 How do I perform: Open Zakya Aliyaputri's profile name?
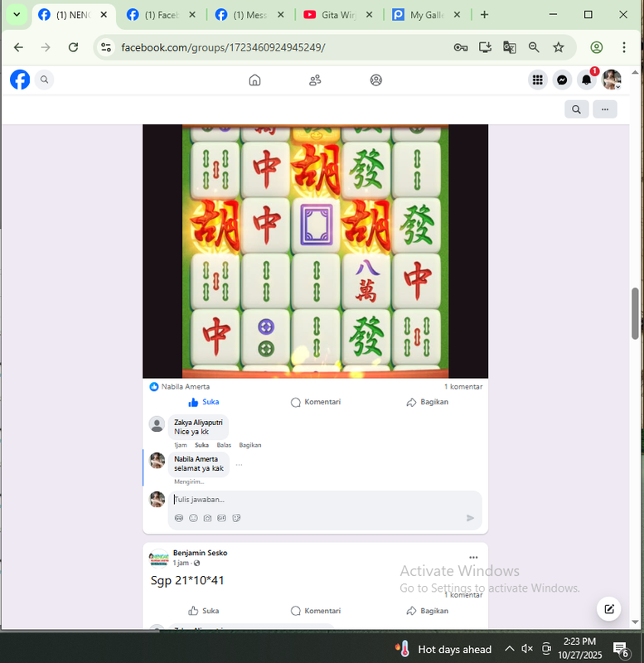[x=198, y=423]
